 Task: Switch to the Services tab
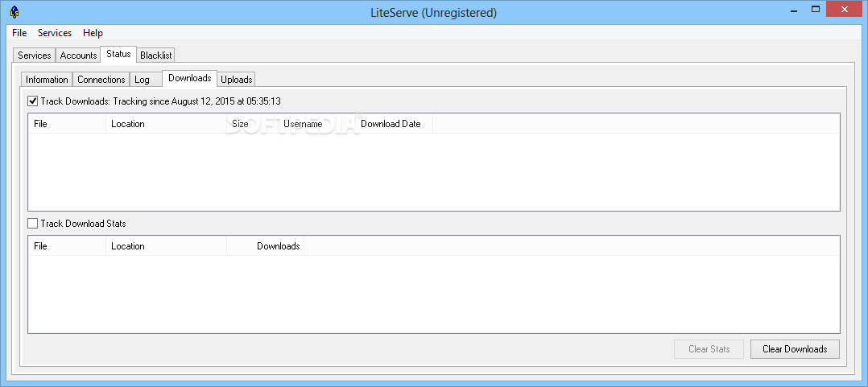click(x=35, y=56)
